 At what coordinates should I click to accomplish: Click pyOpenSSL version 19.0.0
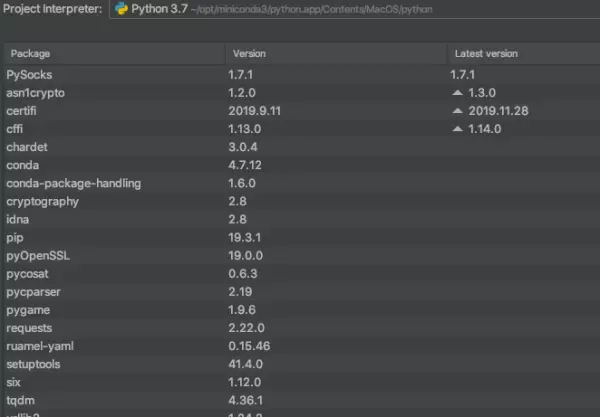[x=245, y=256]
